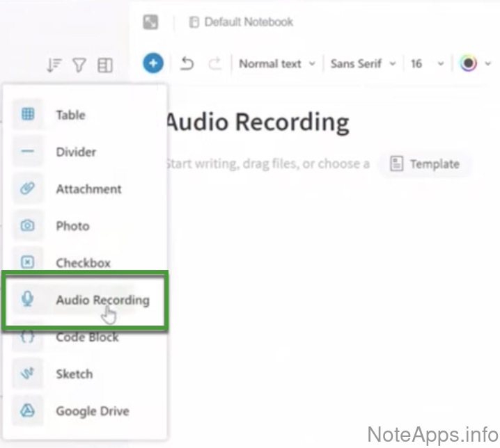Open the Normal text style dropdown
500x448 pixels.
click(x=276, y=64)
